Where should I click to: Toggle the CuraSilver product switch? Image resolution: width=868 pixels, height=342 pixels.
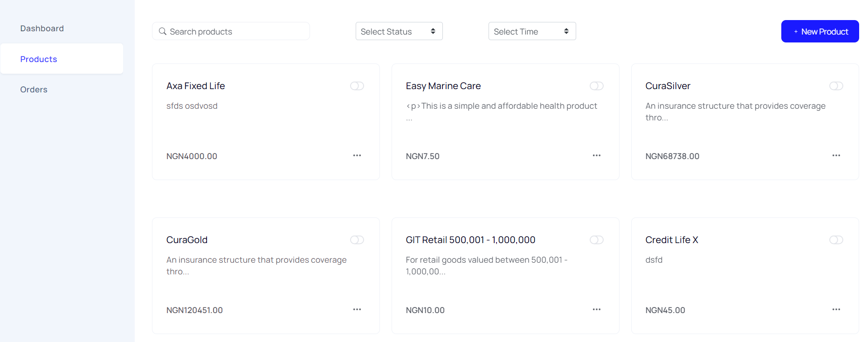(836, 86)
